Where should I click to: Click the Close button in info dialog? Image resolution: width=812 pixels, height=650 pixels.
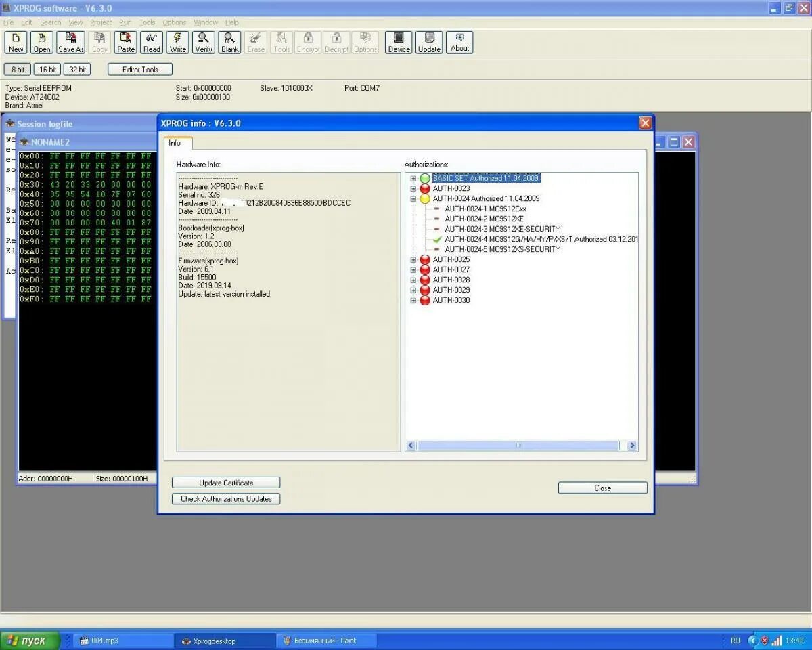[x=602, y=488]
